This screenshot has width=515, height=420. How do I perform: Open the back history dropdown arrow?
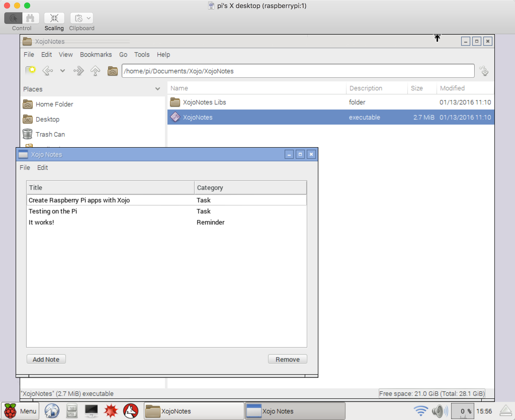tap(63, 71)
